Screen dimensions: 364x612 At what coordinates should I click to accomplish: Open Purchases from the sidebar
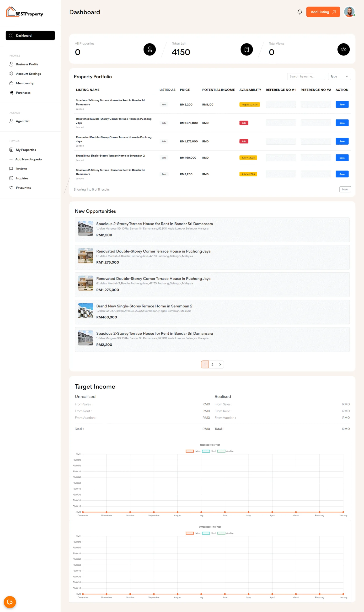[x=23, y=93]
